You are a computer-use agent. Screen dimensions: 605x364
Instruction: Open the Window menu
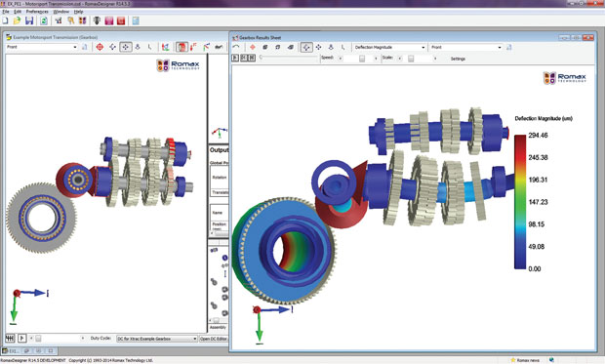[60, 12]
